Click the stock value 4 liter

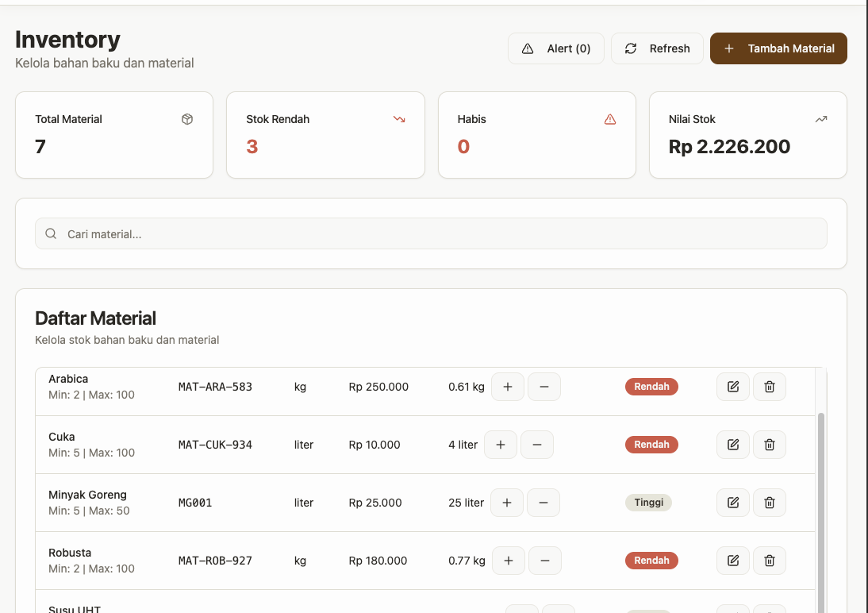(x=463, y=445)
